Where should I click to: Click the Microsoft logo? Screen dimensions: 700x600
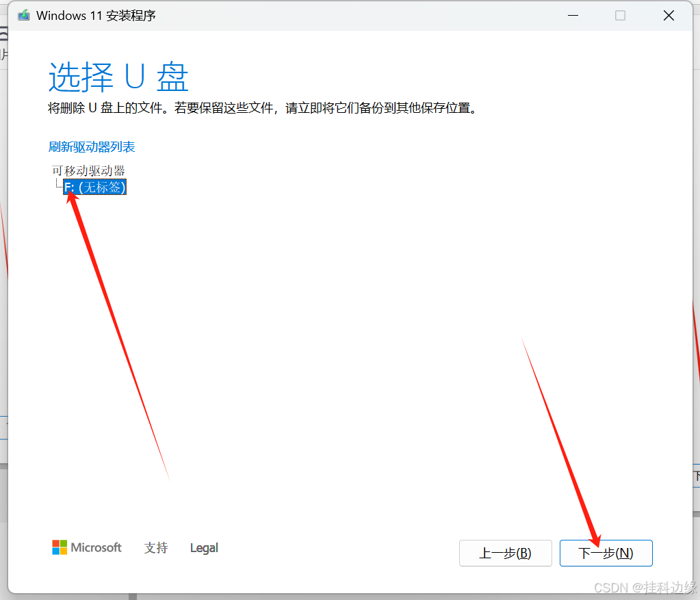tap(87, 547)
